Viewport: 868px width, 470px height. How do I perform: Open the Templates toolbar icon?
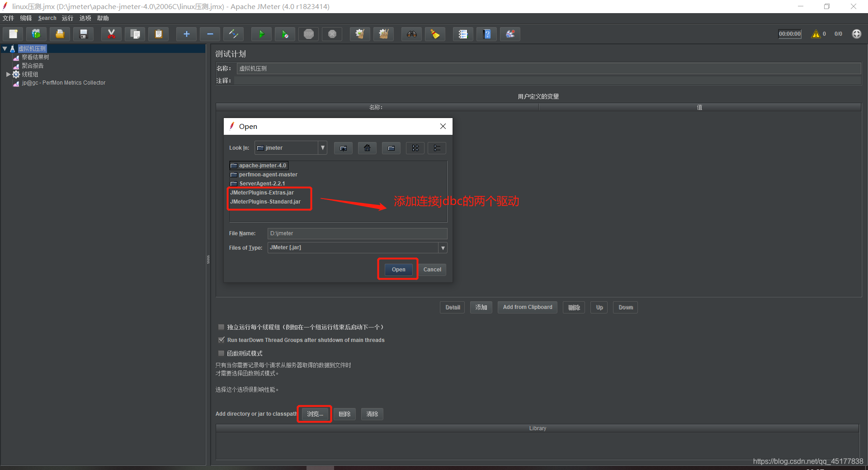pos(36,34)
